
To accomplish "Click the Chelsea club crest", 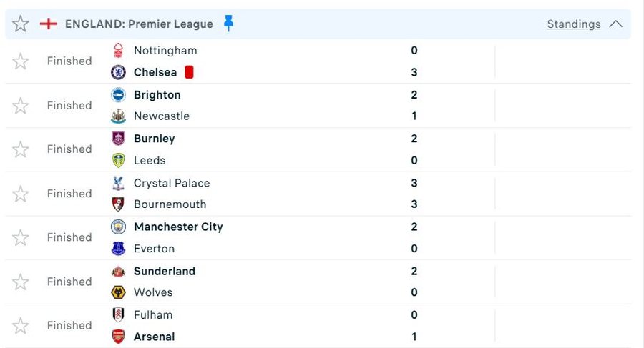I will tap(118, 72).
